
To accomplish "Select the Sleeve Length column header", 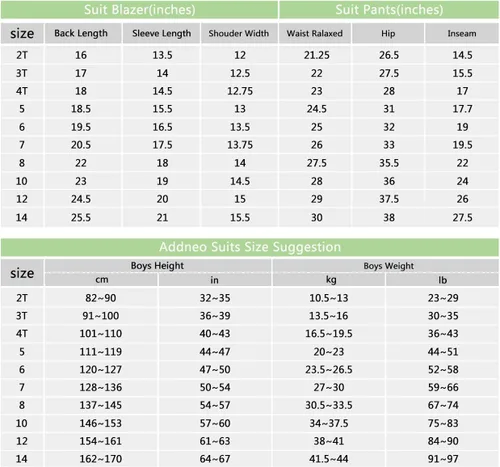I will (161, 33).
